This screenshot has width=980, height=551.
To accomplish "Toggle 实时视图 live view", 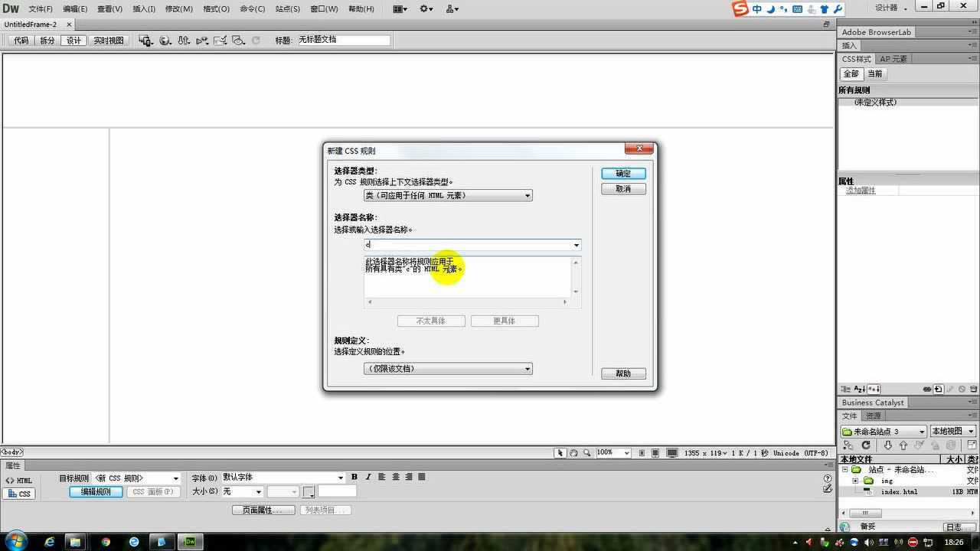I will pos(109,41).
